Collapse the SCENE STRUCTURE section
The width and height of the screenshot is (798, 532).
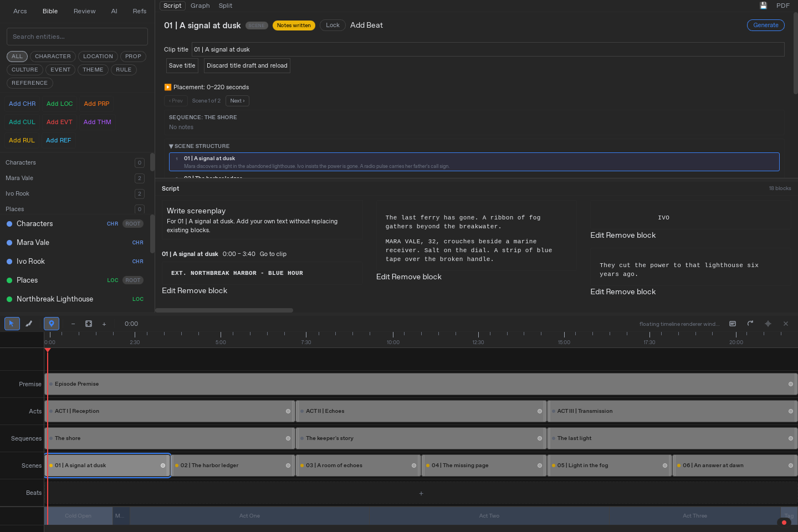[199, 146]
